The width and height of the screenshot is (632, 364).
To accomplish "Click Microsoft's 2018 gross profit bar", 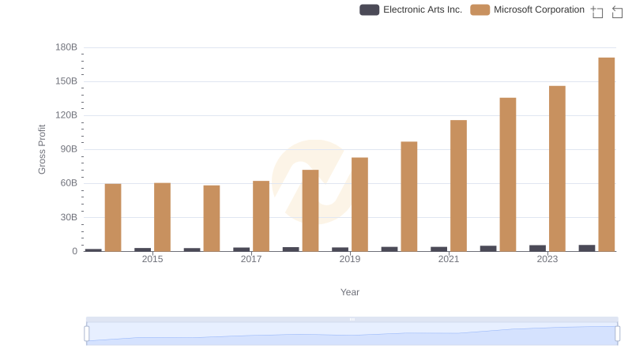I will click(310, 211).
